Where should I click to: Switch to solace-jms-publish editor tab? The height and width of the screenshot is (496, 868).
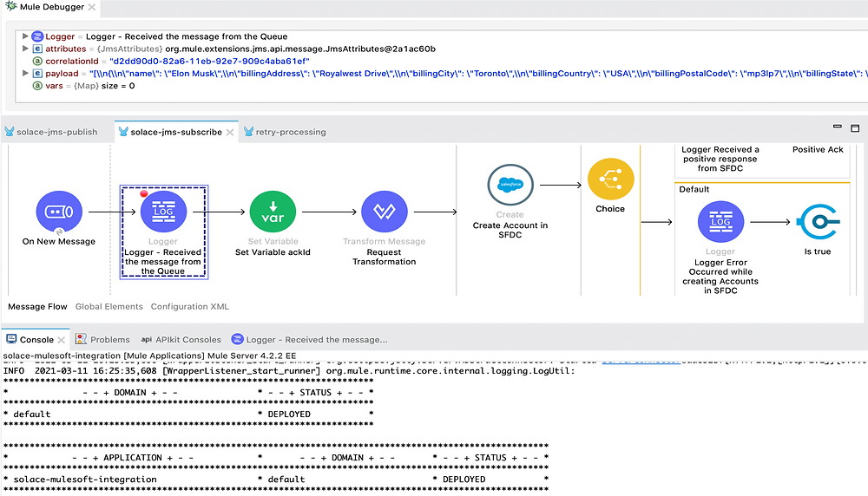point(51,132)
